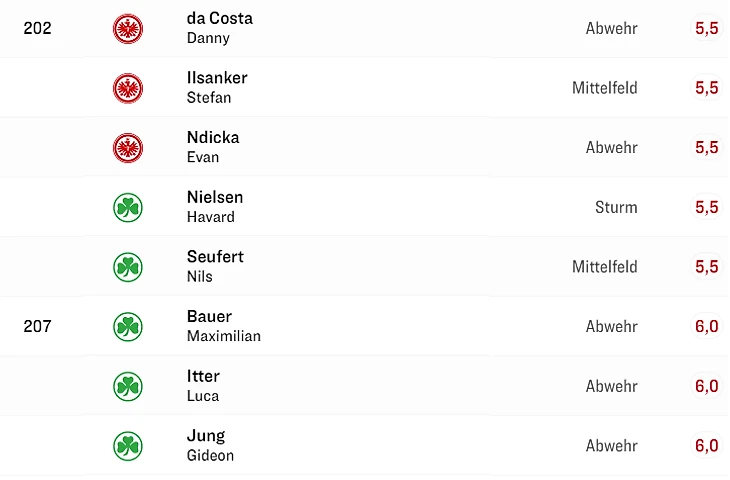
Task: Open player Ilsanker Stefan
Action: coord(216,88)
